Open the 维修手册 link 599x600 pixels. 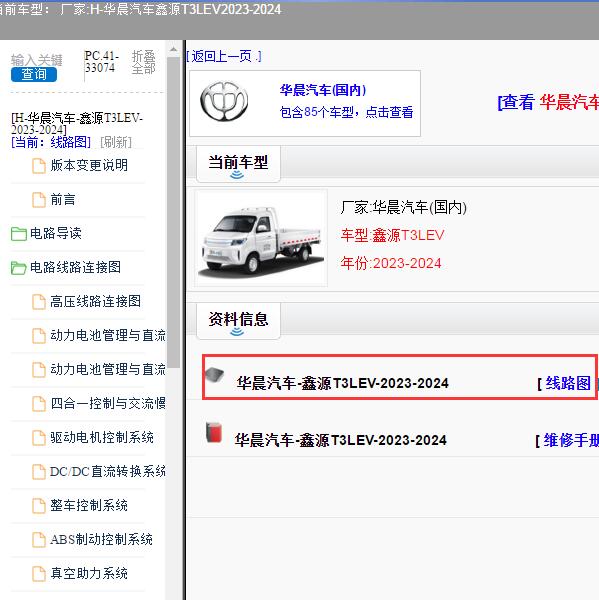(571, 440)
